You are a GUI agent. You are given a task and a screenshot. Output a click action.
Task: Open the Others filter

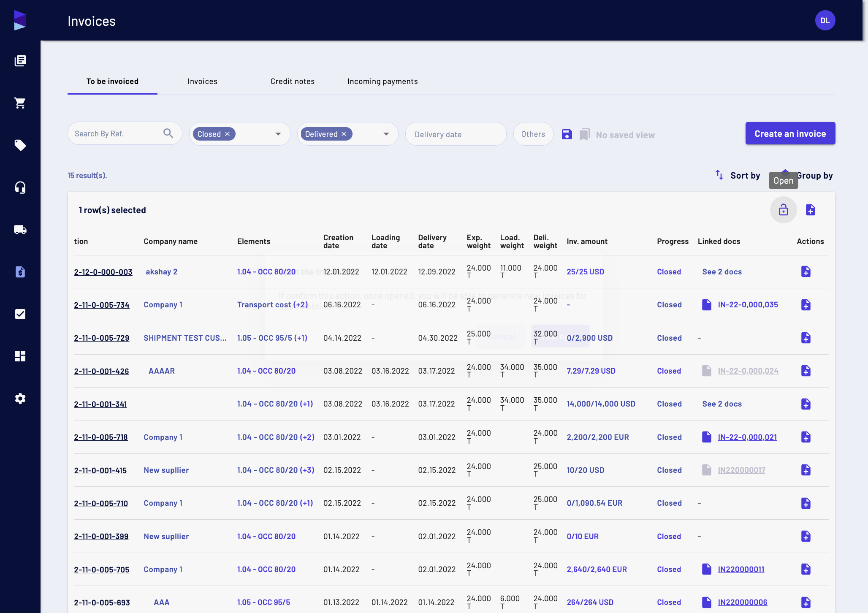coord(533,134)
